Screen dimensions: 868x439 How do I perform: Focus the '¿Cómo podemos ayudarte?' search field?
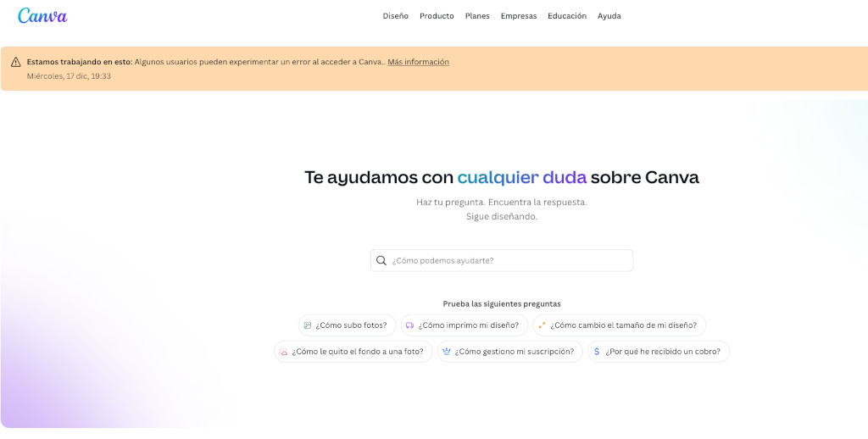click(509, 261)
